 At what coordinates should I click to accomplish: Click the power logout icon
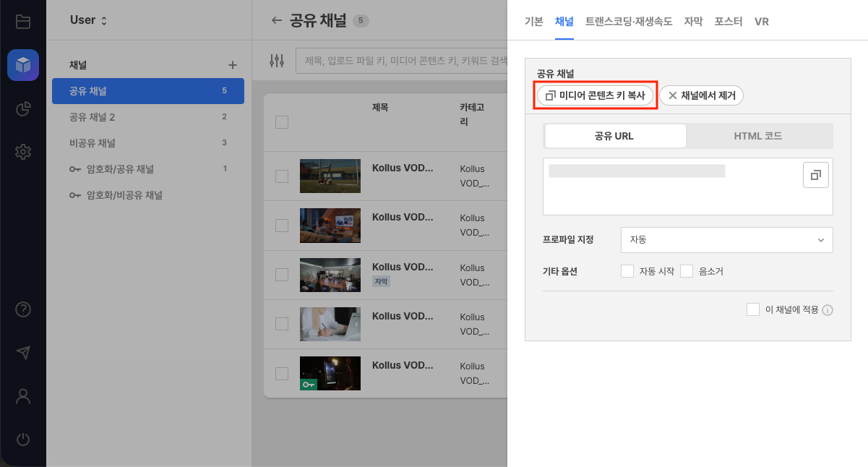[23, 439]
